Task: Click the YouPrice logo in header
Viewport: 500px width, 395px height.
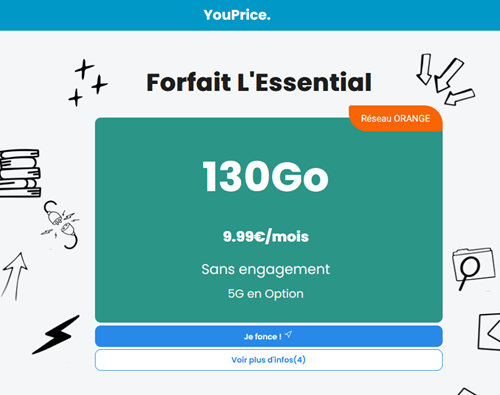Action: 237,15
